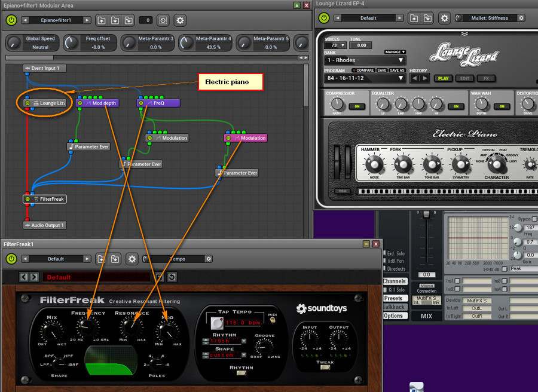Toggle the 24/48 dB checkbox
This screenshot has height=392, width=538.
click(x=505, y=269)
